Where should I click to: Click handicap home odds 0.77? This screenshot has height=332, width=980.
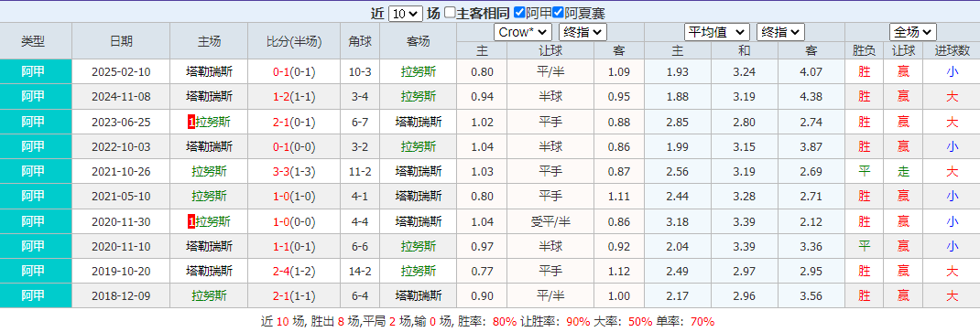482,272
